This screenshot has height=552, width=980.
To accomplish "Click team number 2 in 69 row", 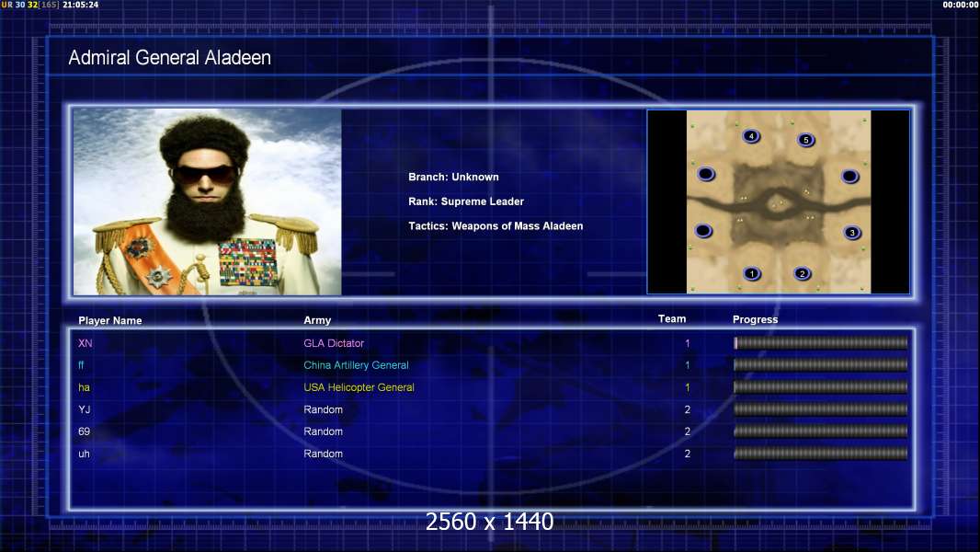I will (688, 431).
